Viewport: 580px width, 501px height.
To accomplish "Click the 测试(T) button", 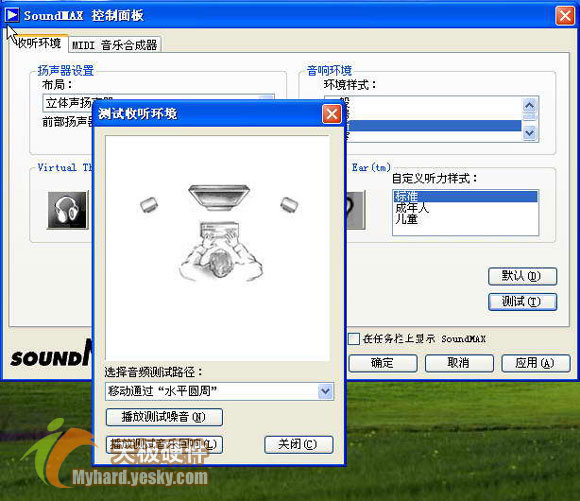I will pos(522,302).
